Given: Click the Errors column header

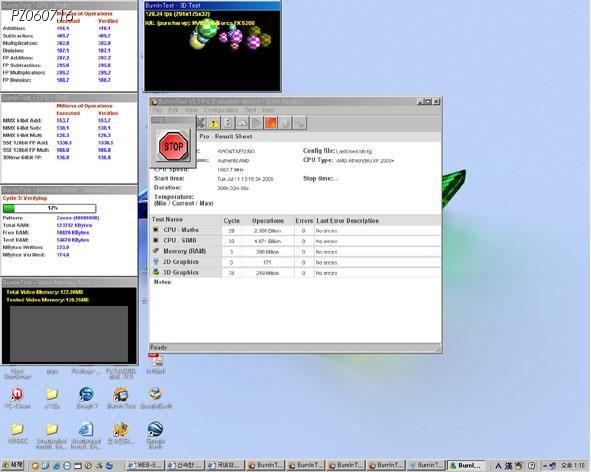Looking at the screenshot, I should click(304, 221).
